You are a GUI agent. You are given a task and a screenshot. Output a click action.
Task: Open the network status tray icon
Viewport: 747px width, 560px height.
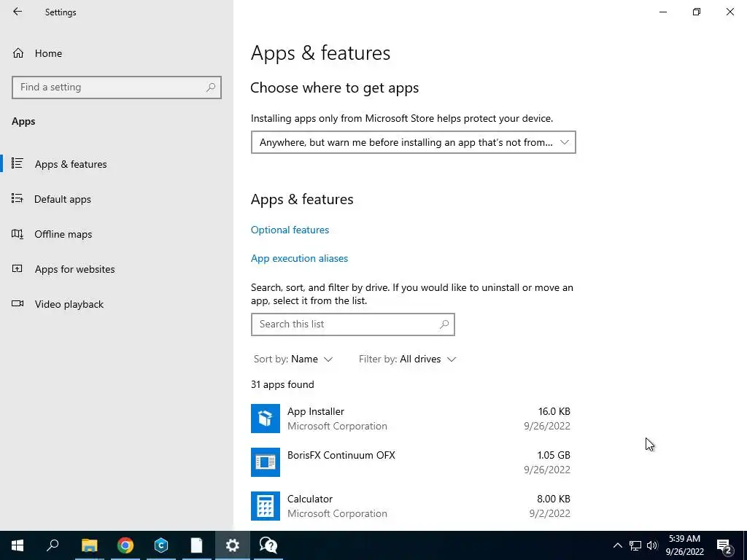click(x=635, y=545)
